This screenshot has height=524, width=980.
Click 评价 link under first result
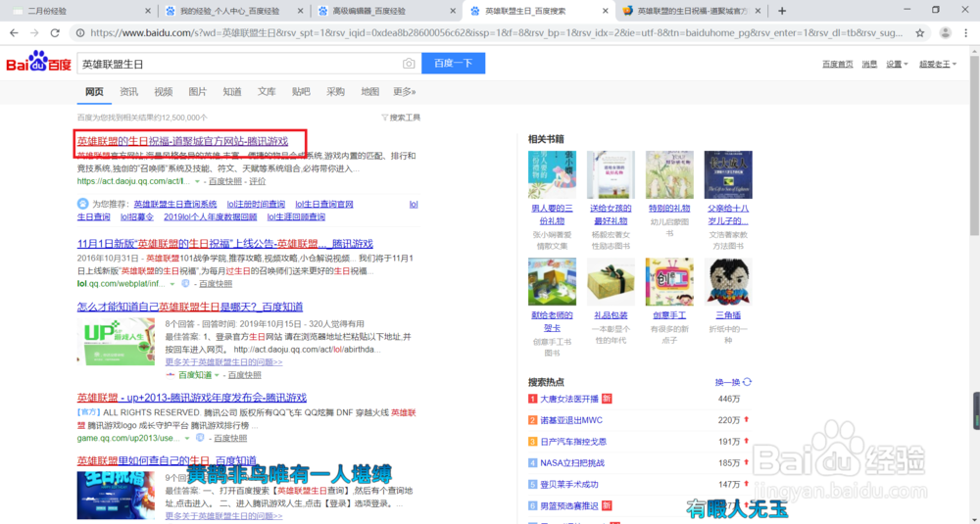[x=258, y=181]
